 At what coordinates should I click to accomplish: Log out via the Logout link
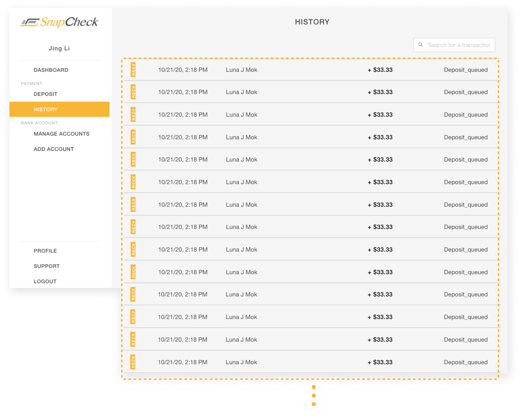[45, 281]
